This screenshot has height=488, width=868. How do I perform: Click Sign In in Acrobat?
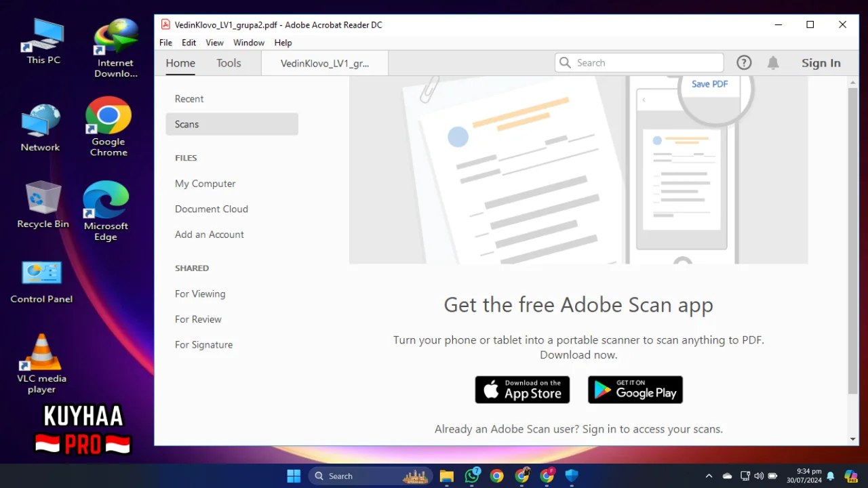tap(821, 63)
